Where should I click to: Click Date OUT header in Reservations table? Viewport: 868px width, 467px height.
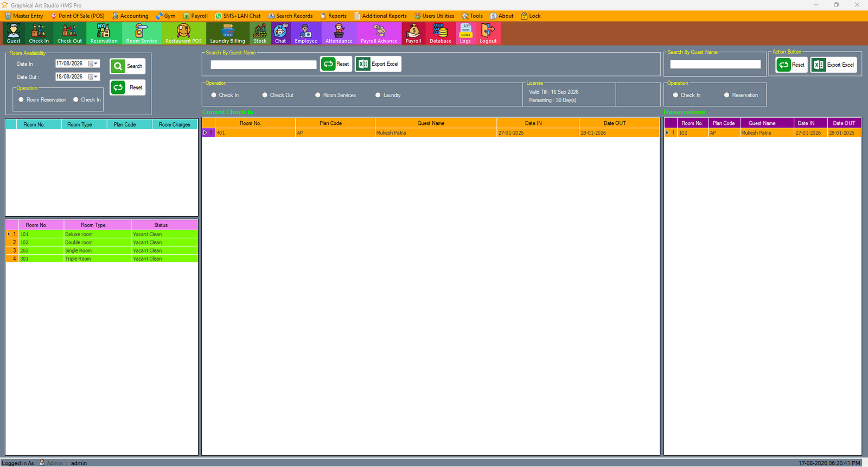tap(844, 123)
